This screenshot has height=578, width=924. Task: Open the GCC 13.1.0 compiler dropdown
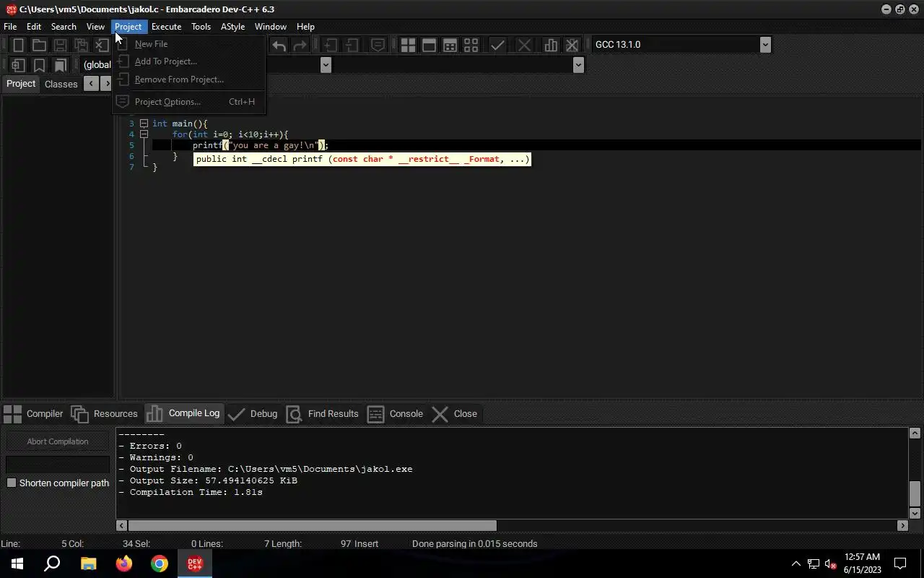[765, 45]
